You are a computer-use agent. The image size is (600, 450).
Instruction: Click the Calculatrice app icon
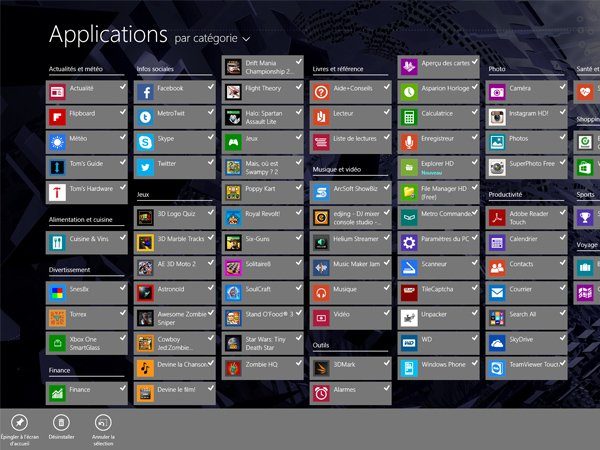coord(409,117)
